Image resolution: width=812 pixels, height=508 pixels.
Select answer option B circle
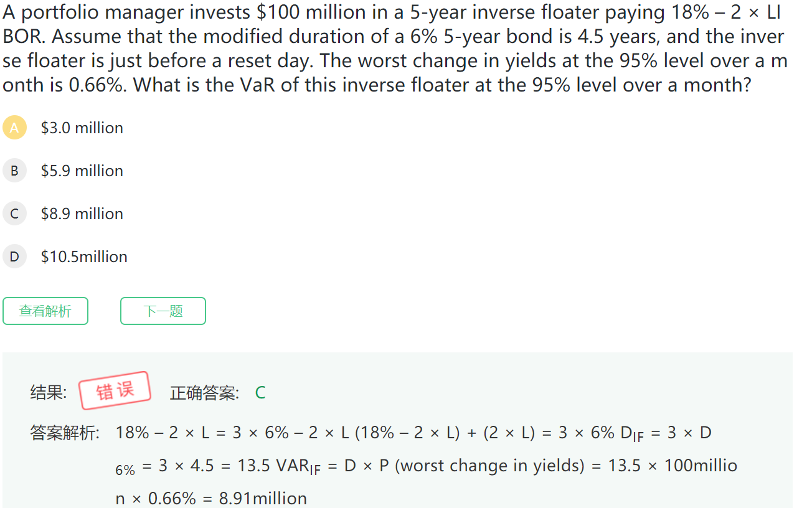14,171
